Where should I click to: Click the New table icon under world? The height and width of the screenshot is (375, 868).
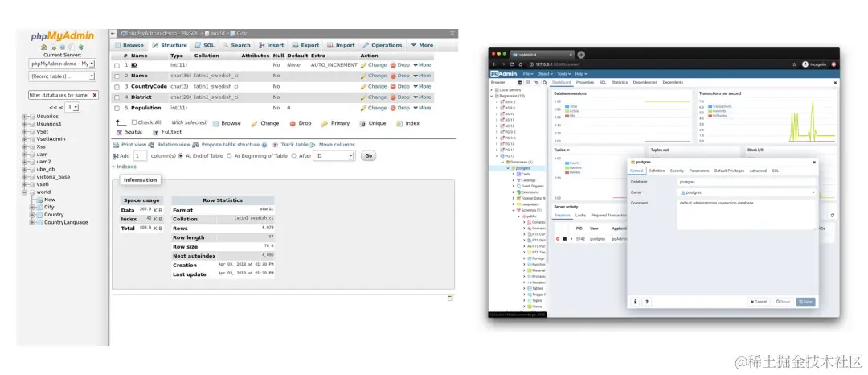[x=39, y=200]
